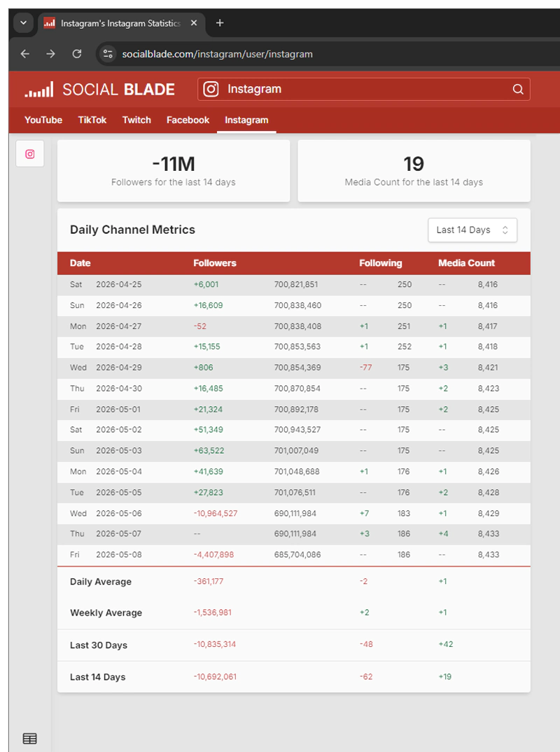
Task: Click the -10,964,527 follower loss
Action: coord(216,513)
